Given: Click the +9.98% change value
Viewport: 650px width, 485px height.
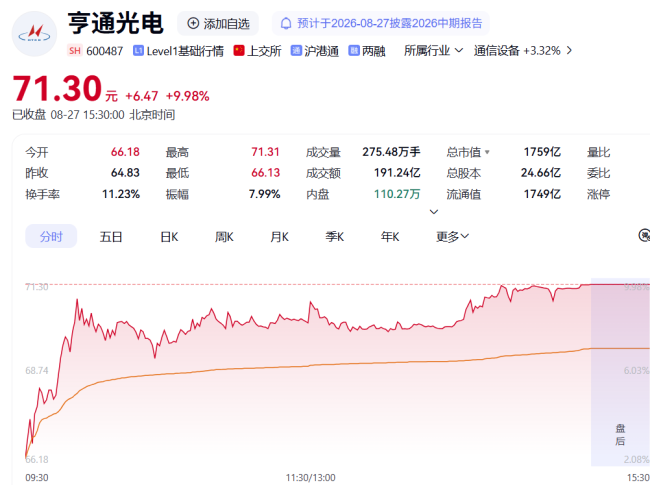Looking at the screenshot, I should pyautogui.click(x=188, y=96).
